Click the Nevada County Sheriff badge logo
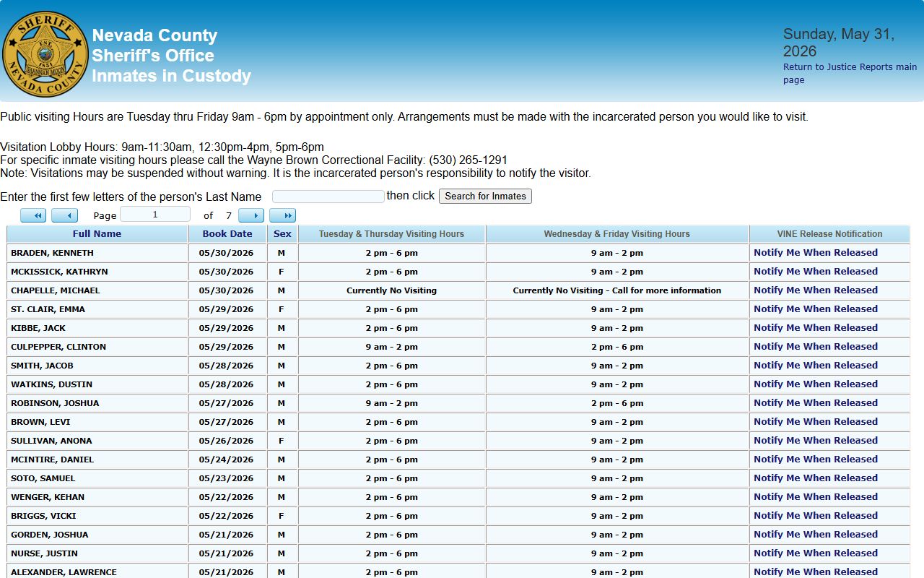Image resolution: width=924 pixels, height=578 pixels. (45, 54)
